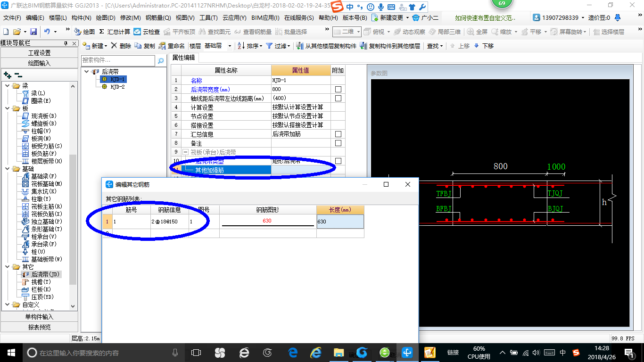The image size is (644, 362).
Task: Toggle 附加 checkbox for 后浇带宽度 row
Action: 338,89
